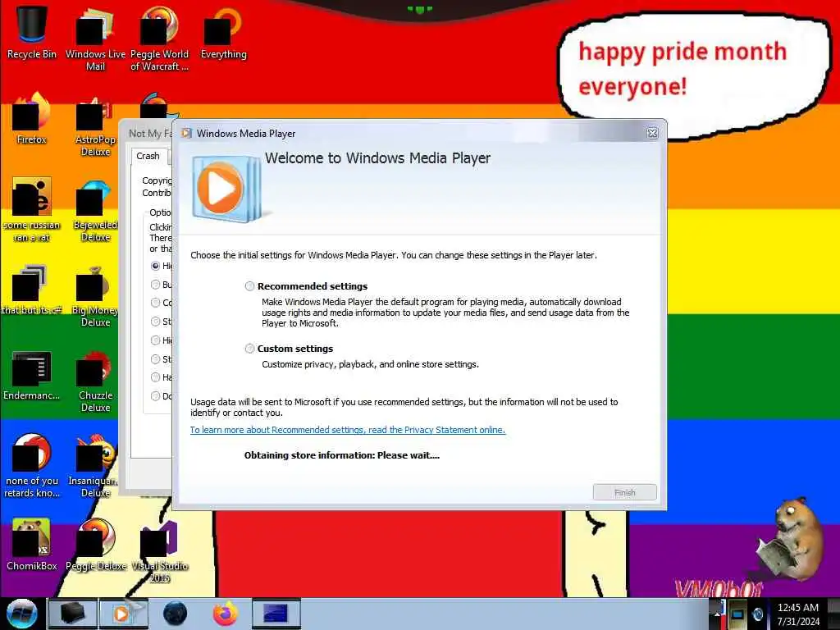Image resolution: width=840 pixels, height=630 pixels.
Task: Open the Endermanc... desktop icon
Action: tap(32, 375)
